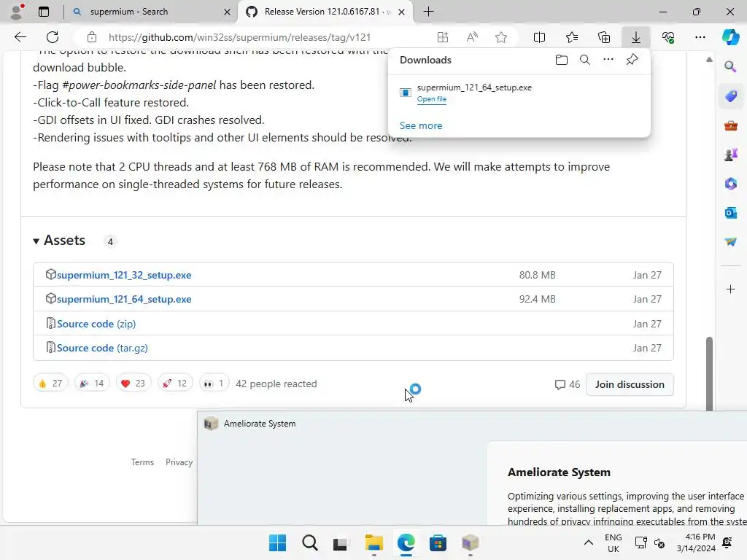The height and width of the screenshot is (560, 747).
Task: Toggle the rocket reaction 12
Action: (x=175, y=384)
